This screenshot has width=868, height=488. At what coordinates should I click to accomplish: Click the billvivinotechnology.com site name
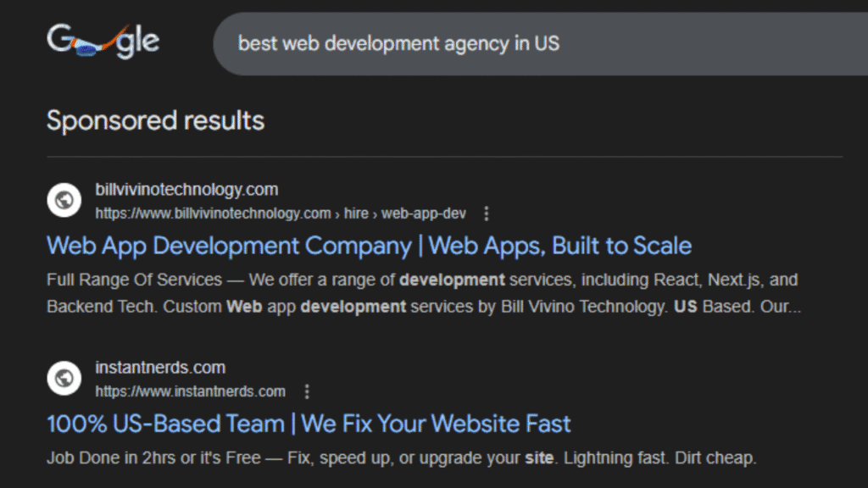186,190
